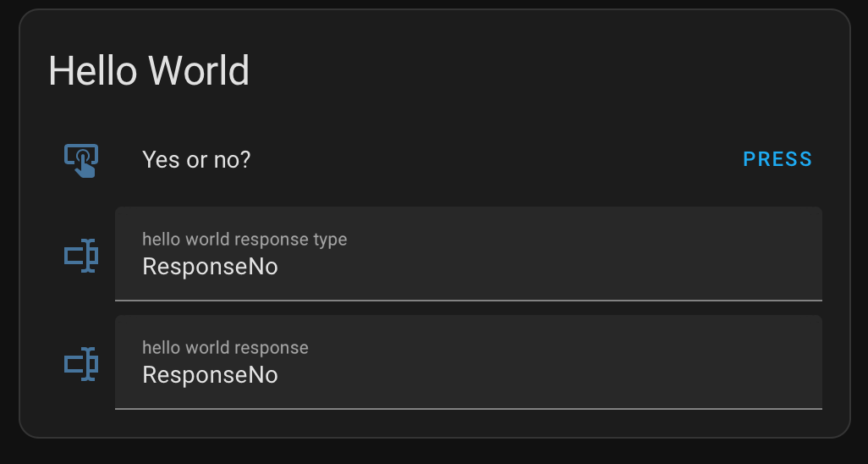Click the PRESS button for Yes or no?
The width and height of the screenshot is (868, 464).
777,159
